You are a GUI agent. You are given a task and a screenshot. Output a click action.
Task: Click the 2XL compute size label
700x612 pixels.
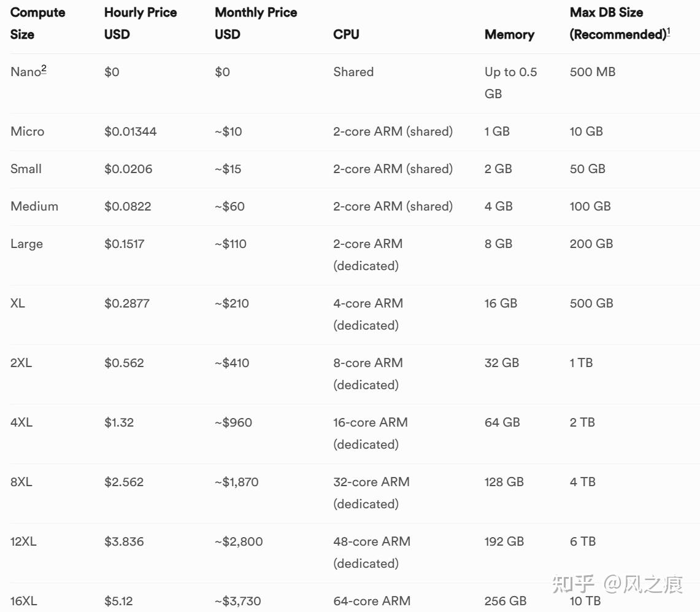21,363
